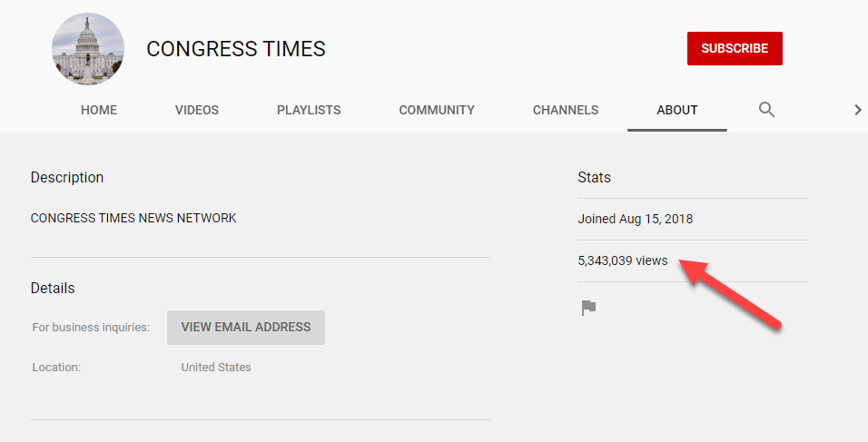Switch to the Videos tab
Screen dimensions: 868x442
coord(197,110)
